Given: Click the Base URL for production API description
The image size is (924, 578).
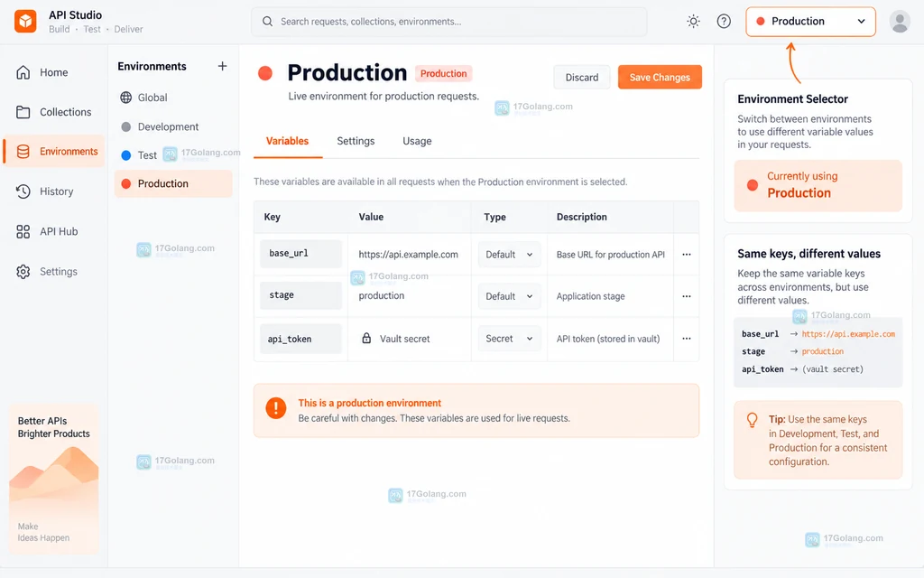Looking at the screenshot, I should pyautogui.click(x=611, y=254).
